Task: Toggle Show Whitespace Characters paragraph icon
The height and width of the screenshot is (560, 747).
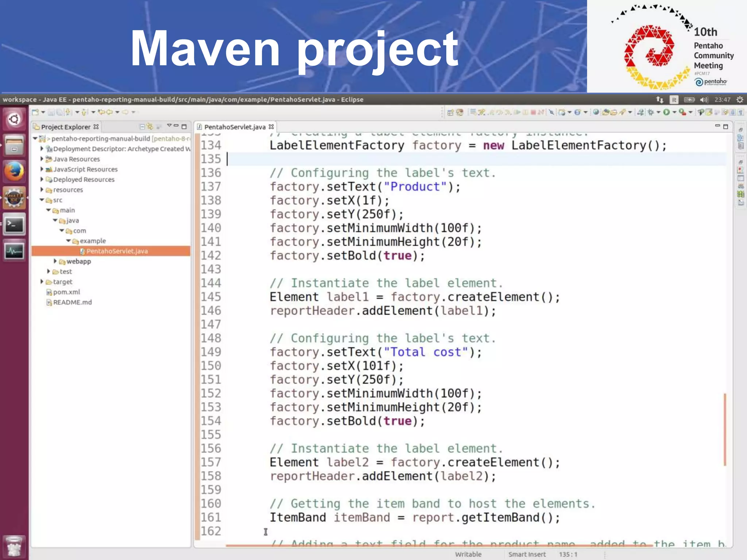Action: [x=740, y=112]
